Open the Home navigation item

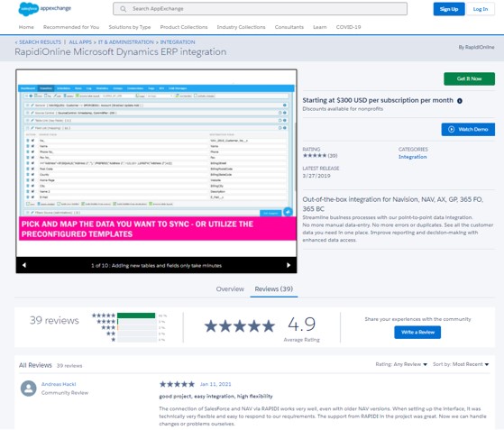[26, 27]
